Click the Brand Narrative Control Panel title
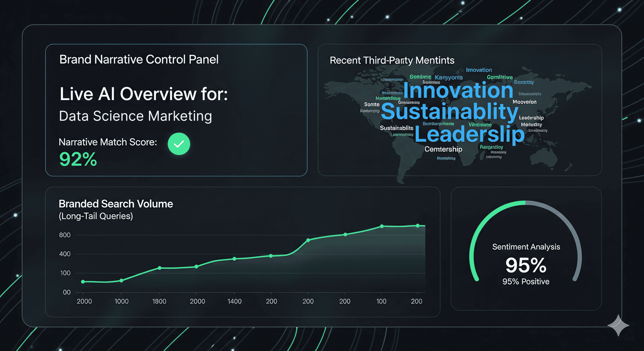 139,60
